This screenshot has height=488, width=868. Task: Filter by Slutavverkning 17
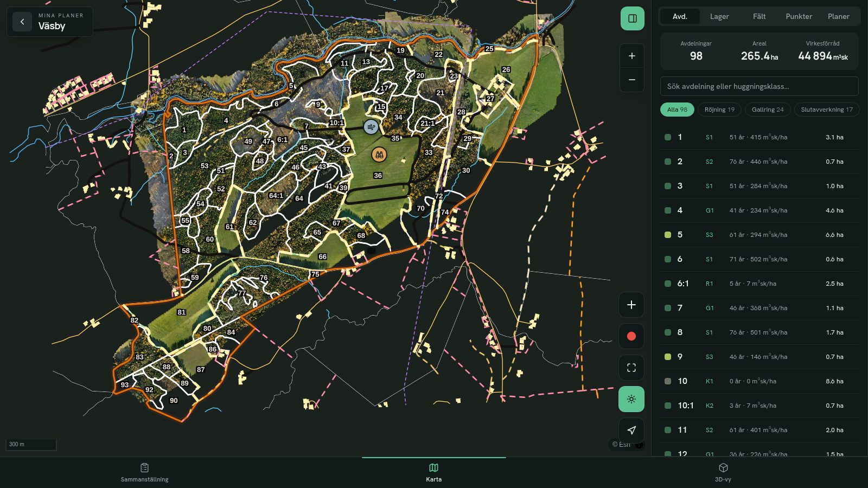[827, 110]
